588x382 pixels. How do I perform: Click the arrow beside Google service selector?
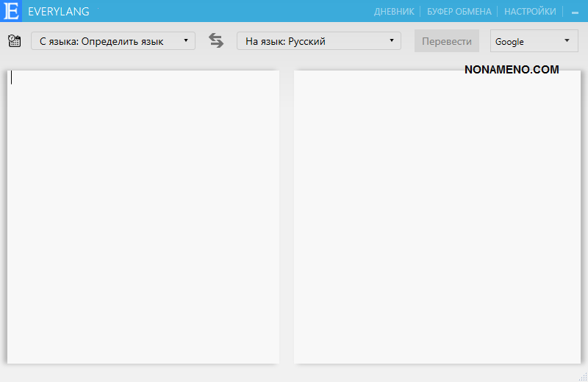click(567, 41)
